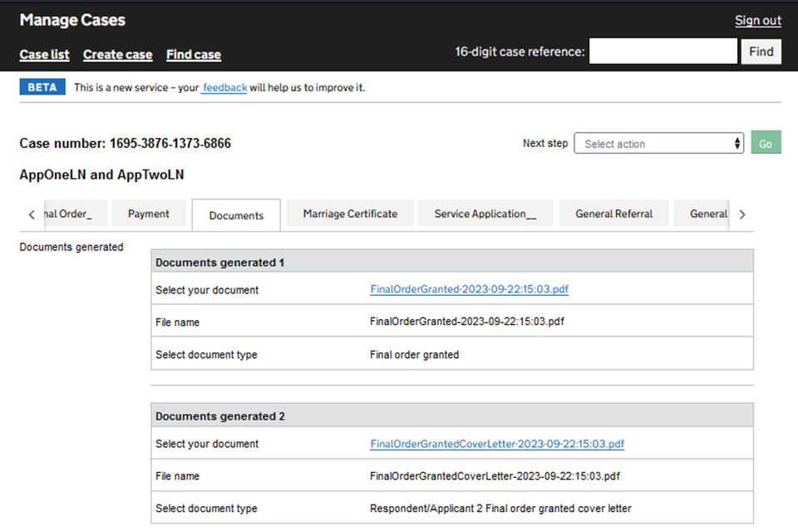Open the Next step select action dropdown
This screenshot has height=532, width=798.
(658, 144)
